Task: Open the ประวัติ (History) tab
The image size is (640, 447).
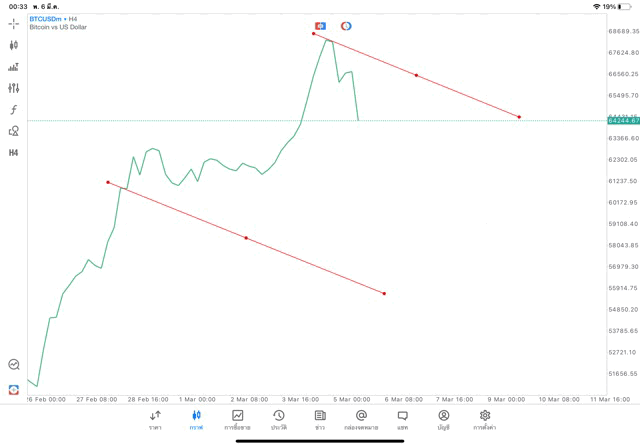Action: [x=278, y=419]
